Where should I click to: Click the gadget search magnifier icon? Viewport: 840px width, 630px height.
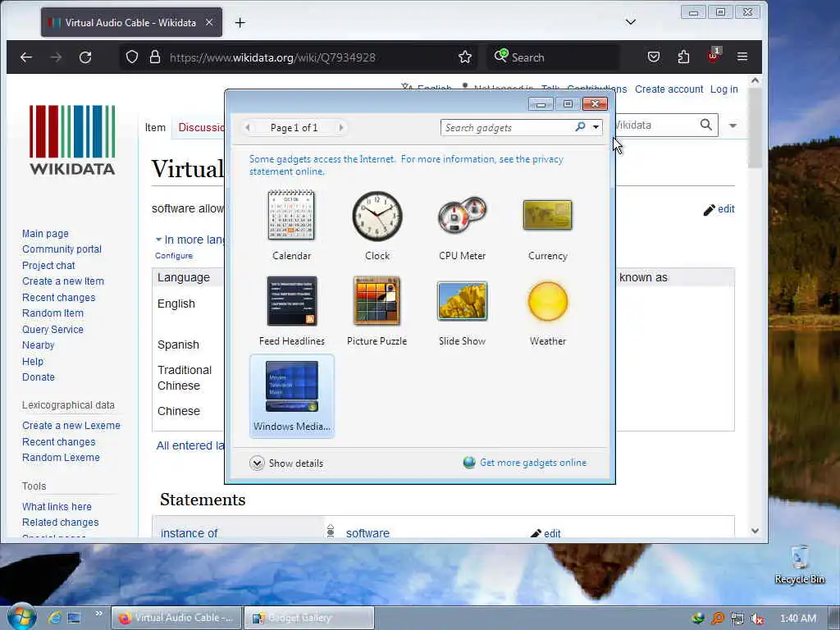tap(580, 127)
